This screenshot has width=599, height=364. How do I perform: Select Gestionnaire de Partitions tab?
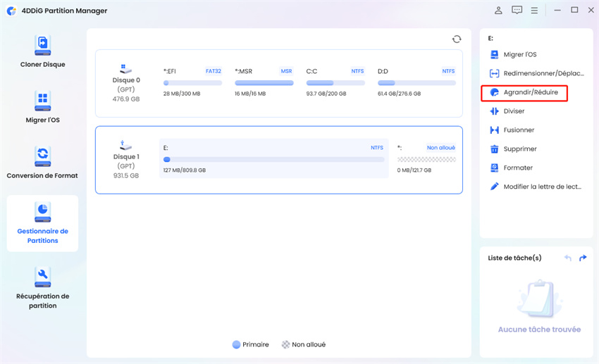pos(42,223)
